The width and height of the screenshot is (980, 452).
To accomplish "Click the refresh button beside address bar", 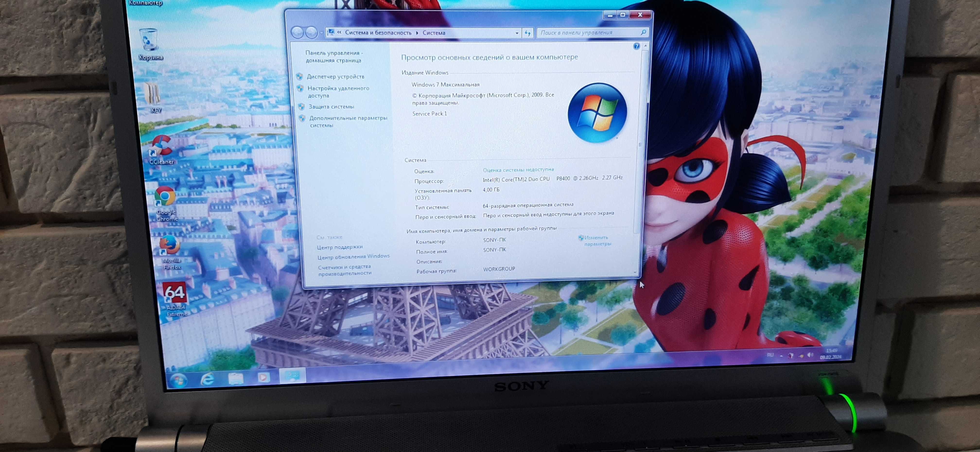I will (x=528, y=33).
